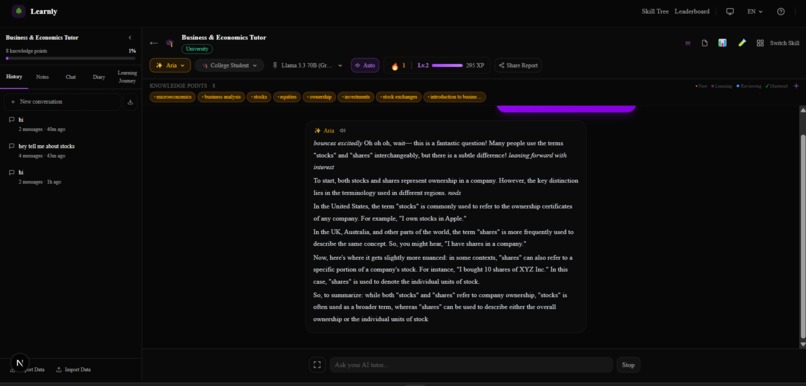The width and height of the screenshot is (806, 386).
Task: Open the Llama 3.3 70B model dropdown
Action: (307, 66)
